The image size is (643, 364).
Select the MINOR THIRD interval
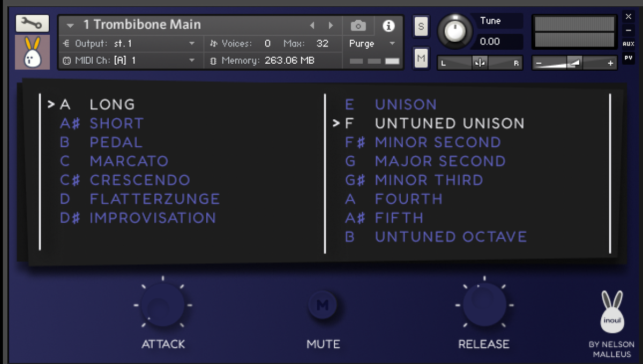(429, 180)
